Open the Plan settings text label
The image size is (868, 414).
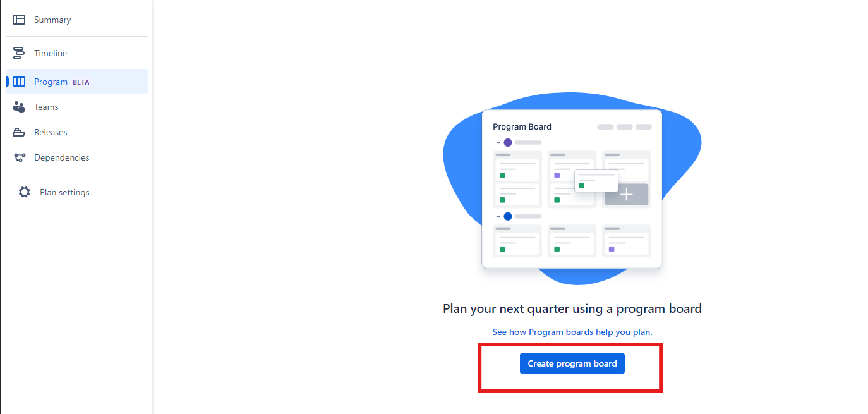pyautogui.click(x=64, y=192)
